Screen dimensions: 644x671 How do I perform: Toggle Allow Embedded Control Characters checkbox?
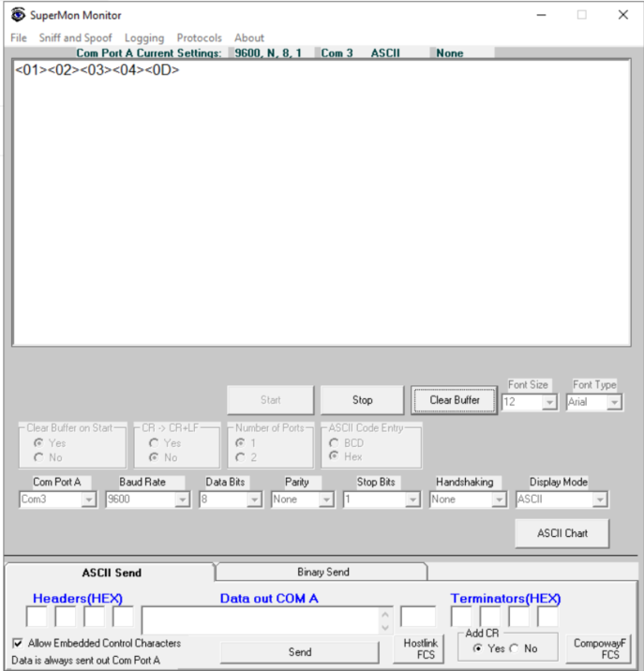18,643
